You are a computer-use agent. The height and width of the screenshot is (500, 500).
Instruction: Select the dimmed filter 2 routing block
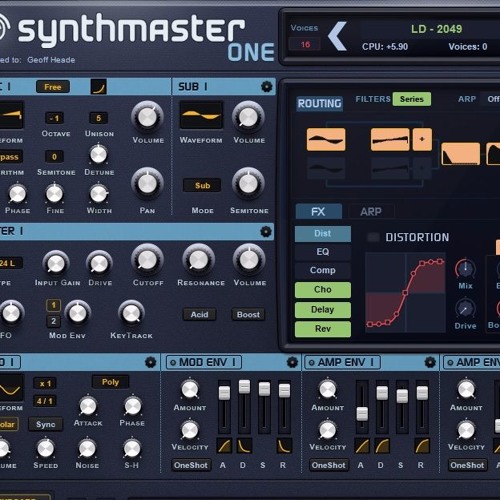390,168
